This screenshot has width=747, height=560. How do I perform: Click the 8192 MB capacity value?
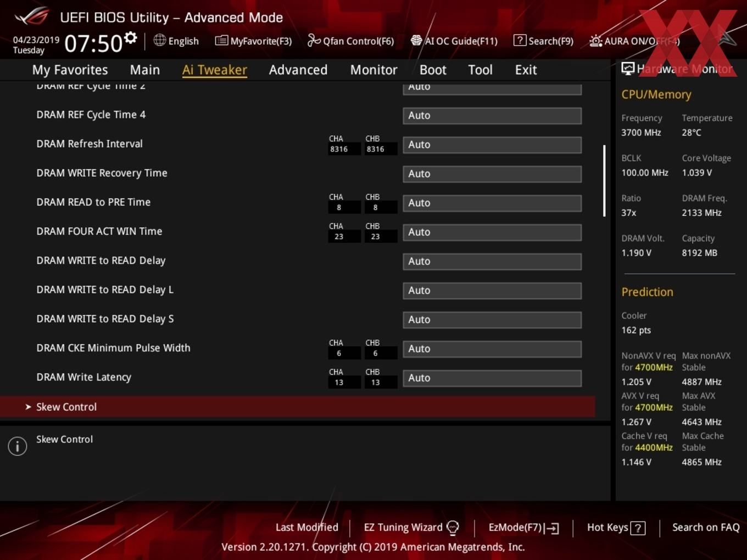click(699, 253)
